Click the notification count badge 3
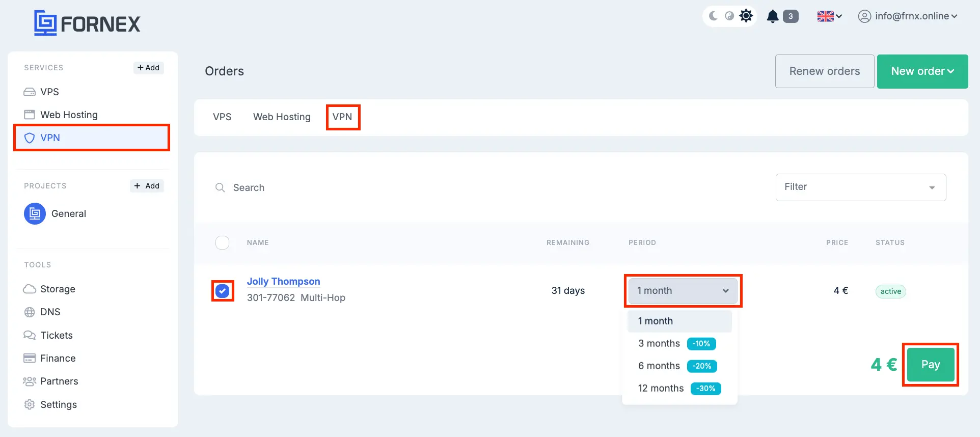 [791, 16]
